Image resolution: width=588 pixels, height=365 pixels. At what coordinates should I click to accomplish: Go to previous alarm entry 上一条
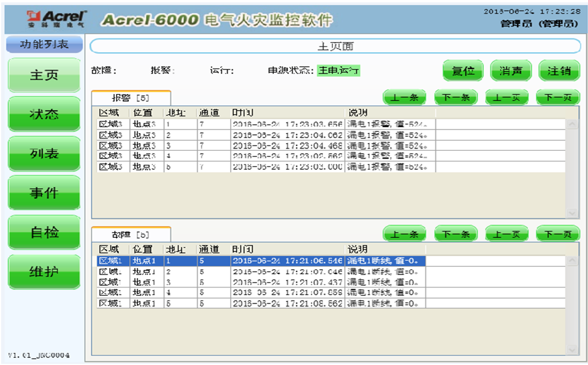pyautogui.click(x=405, y=98)
